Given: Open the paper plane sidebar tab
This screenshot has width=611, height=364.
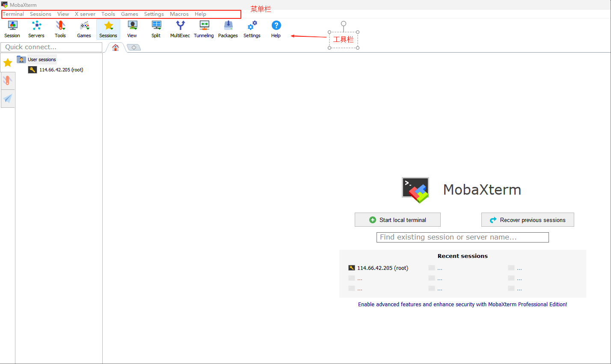Looking at the screenshot, I should pyautogui.click(x=8, y=99).
